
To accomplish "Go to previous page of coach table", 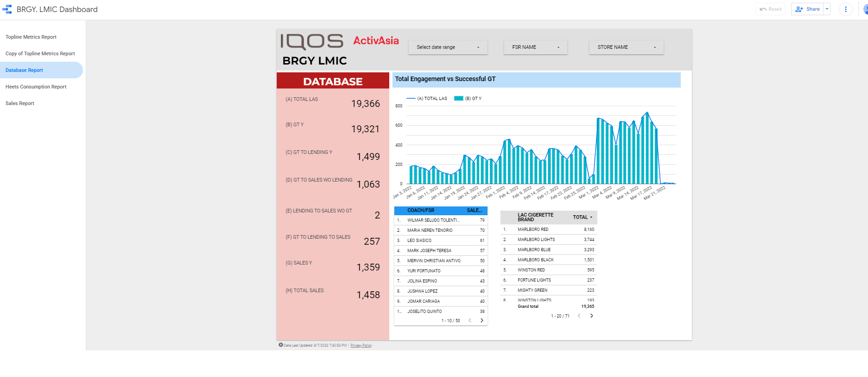I will click(470, 321).
